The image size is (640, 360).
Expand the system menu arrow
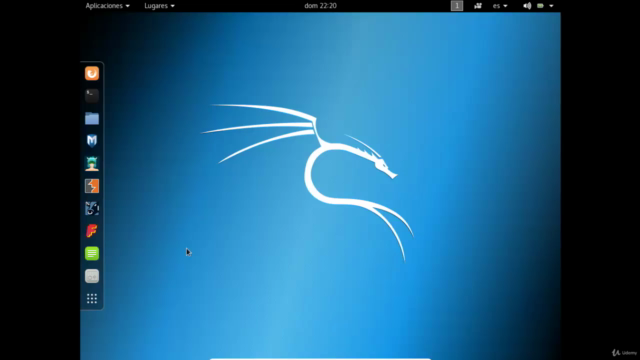click(x=551, y=6)
